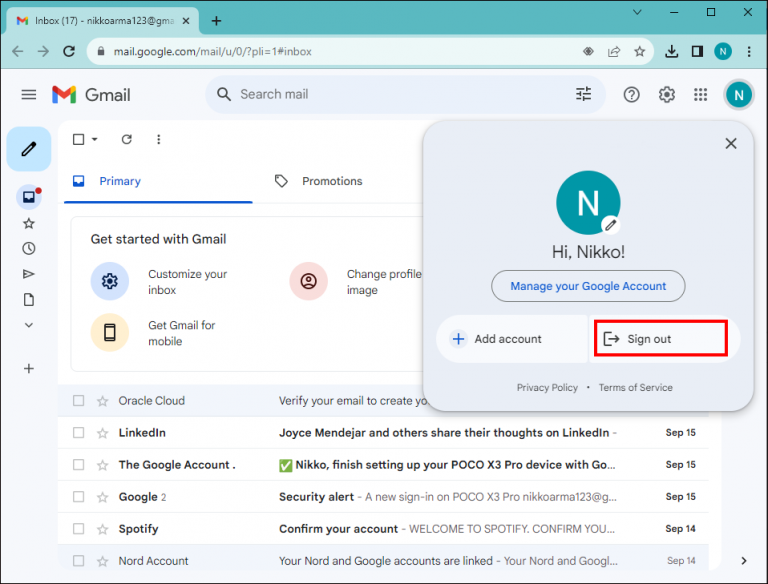Image resolution: width=768 pixels, height=584 pixels.
Task: Show side panel arrow at bottom right
Action: [744, 561]
